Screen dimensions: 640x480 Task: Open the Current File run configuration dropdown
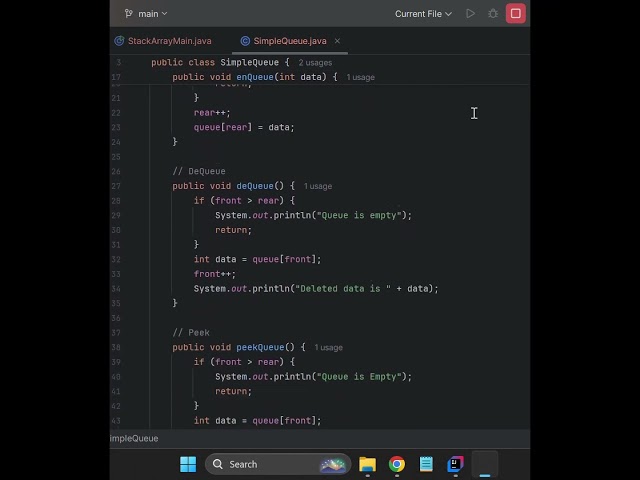click(x=423, y=14)
